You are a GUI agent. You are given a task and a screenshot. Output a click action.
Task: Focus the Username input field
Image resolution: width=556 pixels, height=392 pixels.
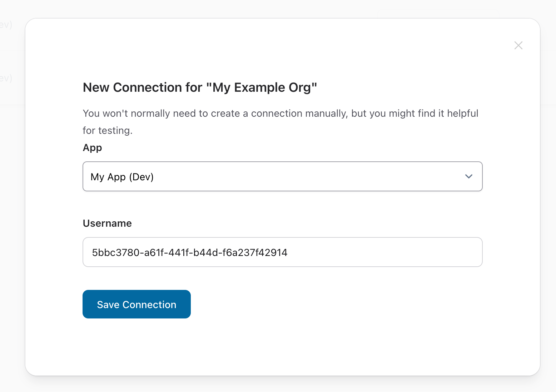(282, 252)
